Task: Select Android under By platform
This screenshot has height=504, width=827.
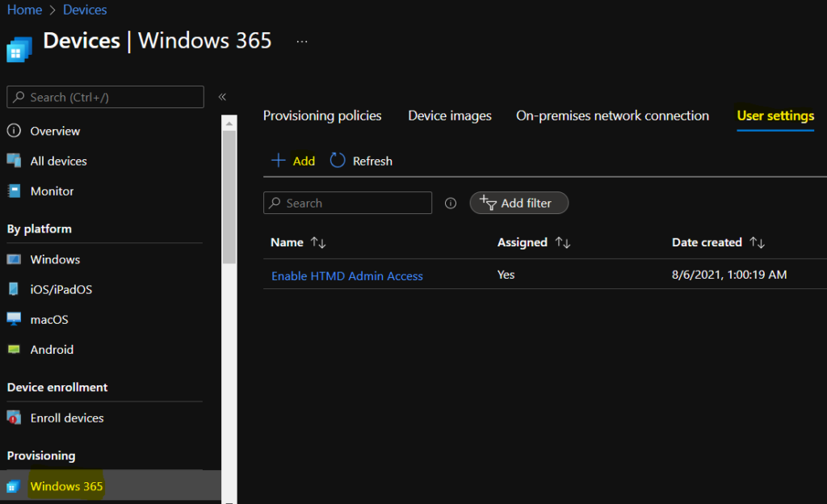Action: coord(52,350)
